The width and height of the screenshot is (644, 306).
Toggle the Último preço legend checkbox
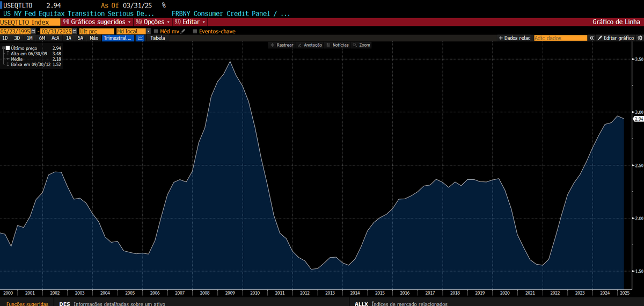(8, 48)
